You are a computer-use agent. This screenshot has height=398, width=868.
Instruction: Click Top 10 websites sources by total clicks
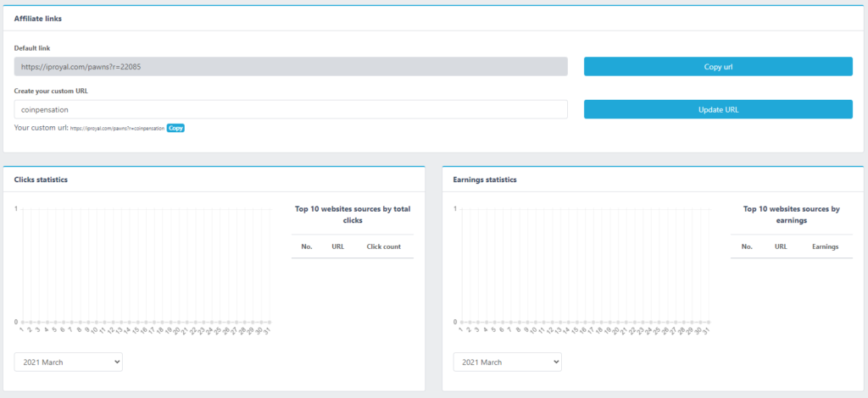coord(353,214)
